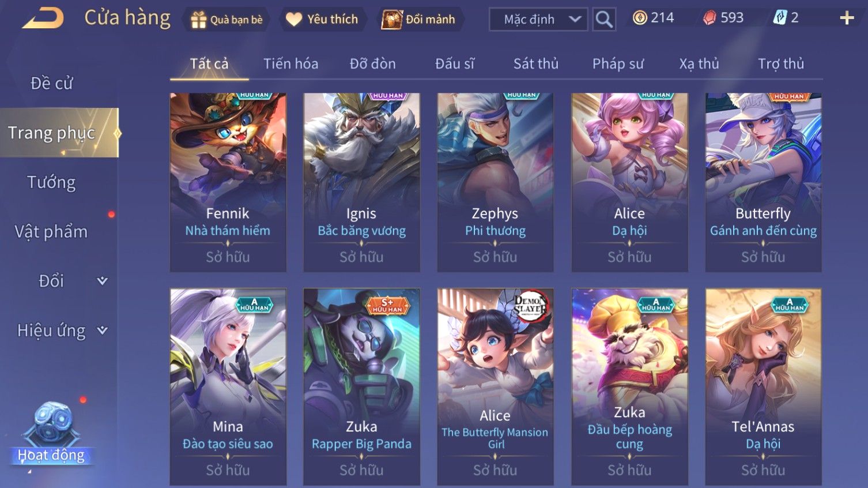Open the Vật phẩm sidebar menu
868x488 pixels.
coord(51,232)
